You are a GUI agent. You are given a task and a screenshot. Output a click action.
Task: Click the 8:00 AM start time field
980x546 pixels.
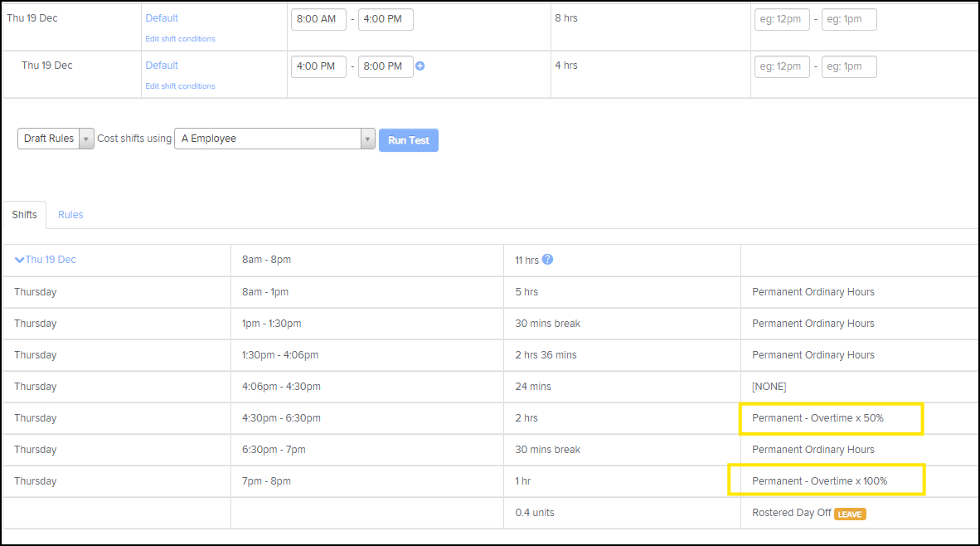coord(318,20)
